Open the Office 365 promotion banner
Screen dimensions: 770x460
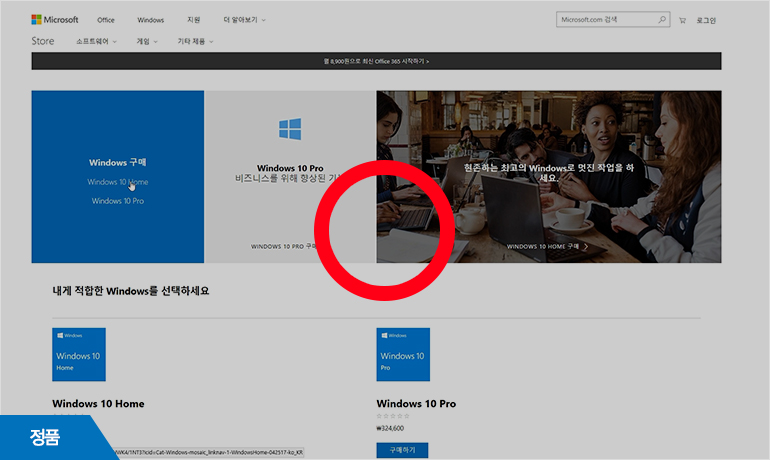[x=376, y=61]
